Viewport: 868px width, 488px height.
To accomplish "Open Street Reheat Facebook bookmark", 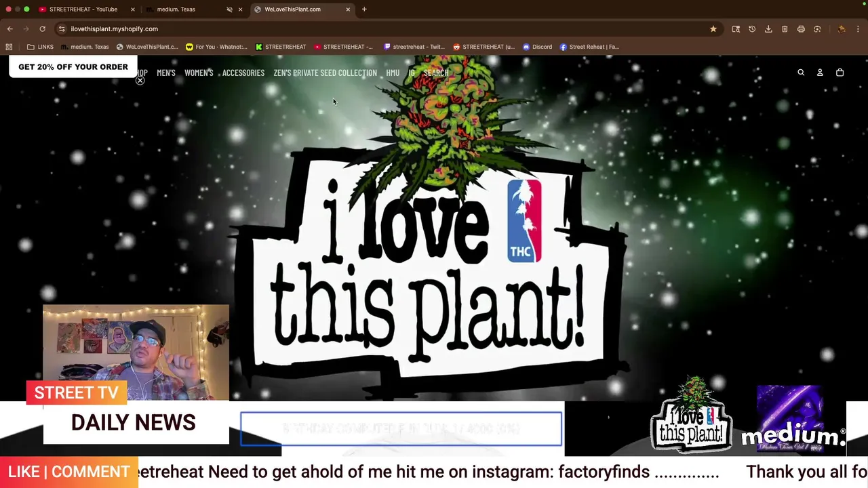I will click(589, 47).
